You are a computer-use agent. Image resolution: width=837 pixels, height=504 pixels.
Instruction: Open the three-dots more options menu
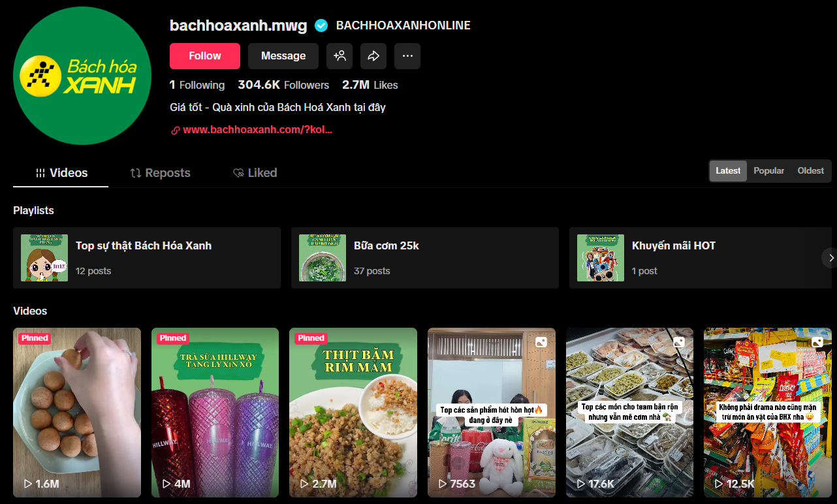[x=407, y=56]
